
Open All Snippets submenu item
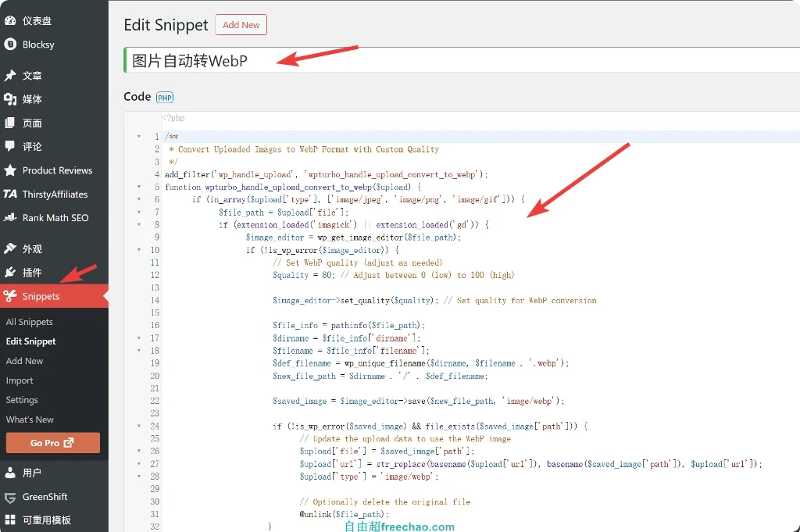coord(30,322)
